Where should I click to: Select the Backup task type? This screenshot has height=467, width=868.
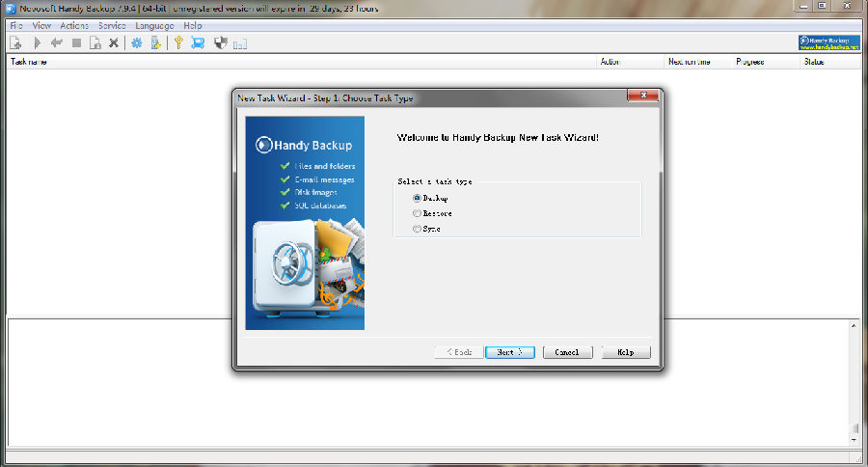coord(430,198)
